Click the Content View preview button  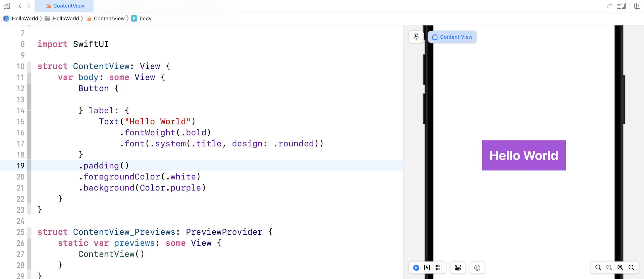452,37
